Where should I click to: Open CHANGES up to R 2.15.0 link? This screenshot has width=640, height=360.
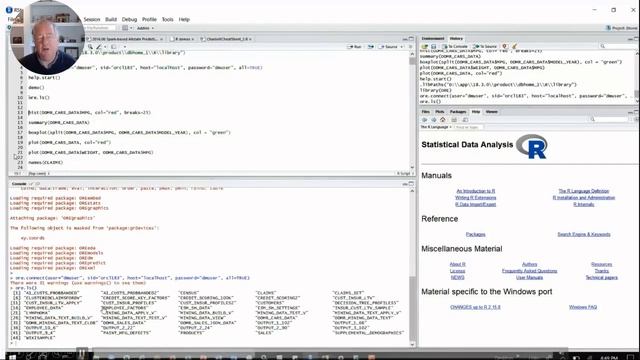tap(475, 307)
